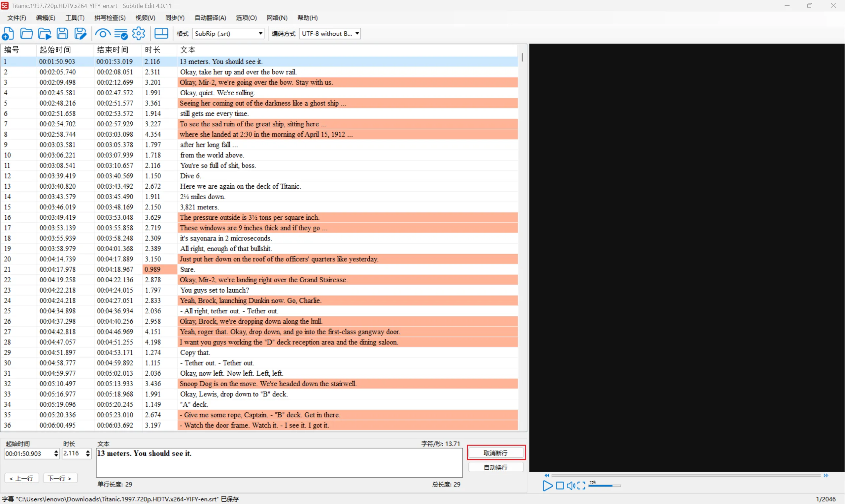Open the 自动翻译(A) menu
Screen dimensions: 845x504
(x=210, y=18)
